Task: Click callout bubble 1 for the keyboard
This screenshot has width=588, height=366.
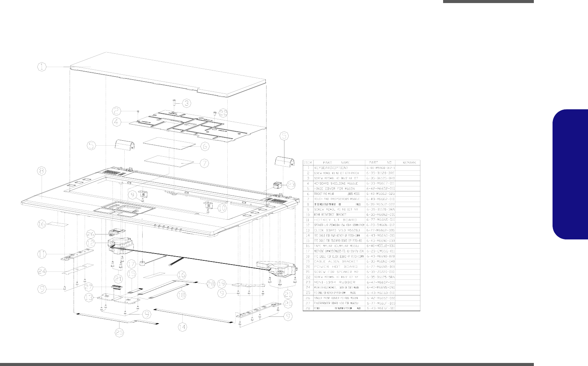Action: click(42, 67)
